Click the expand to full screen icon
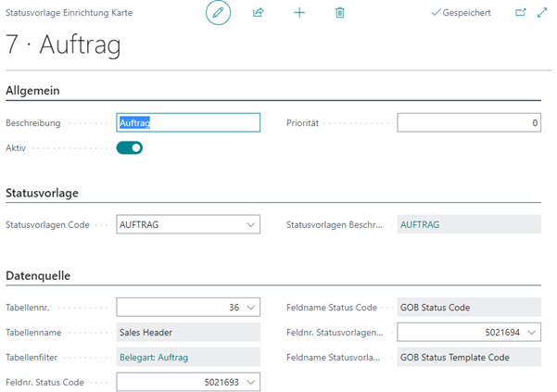Viewport: 557px width, 392px height. point(542,13)
